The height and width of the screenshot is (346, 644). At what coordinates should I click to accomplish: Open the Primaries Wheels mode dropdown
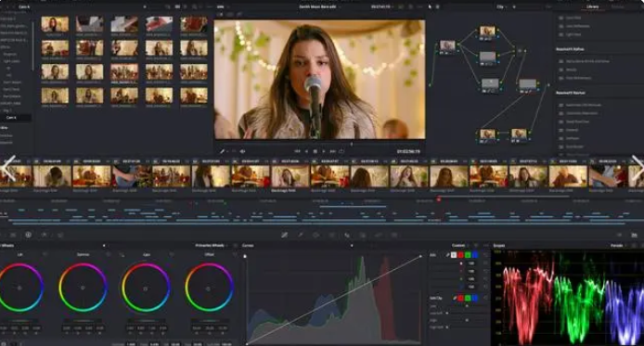(211, 246)
